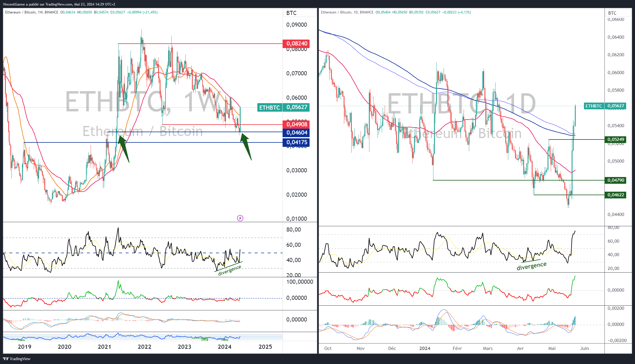This screenshot has width=635, height=364.
Task: Click the daily RSI divergence text label
Action: [x=531, y=266]
